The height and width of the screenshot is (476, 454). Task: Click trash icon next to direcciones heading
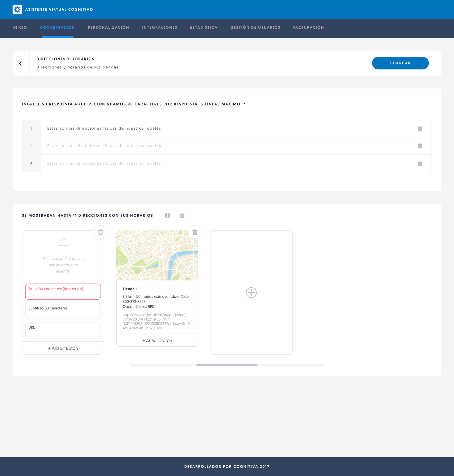click(182, 215)
